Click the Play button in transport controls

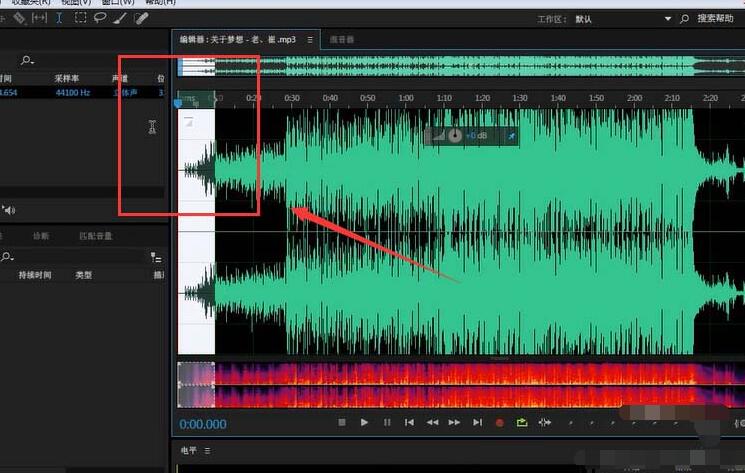(x=363, y=423)
